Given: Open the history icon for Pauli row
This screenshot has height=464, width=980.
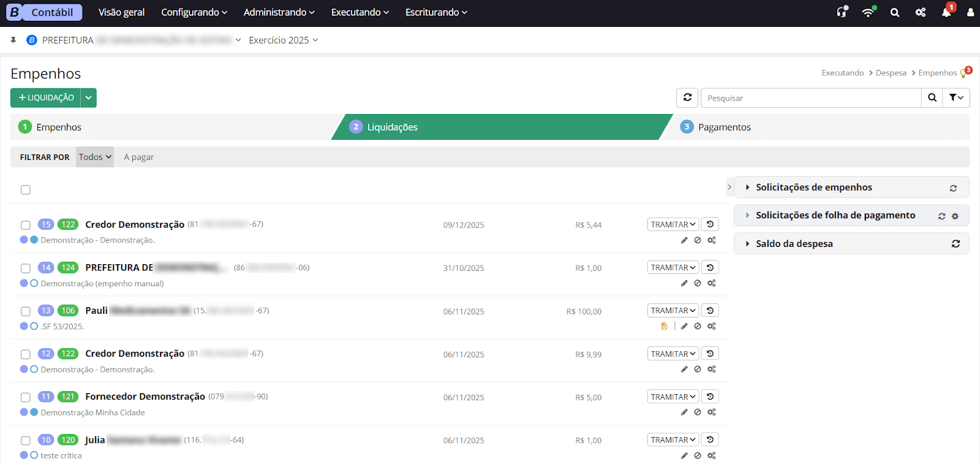Looking at the screenshot, I should 710,311.
